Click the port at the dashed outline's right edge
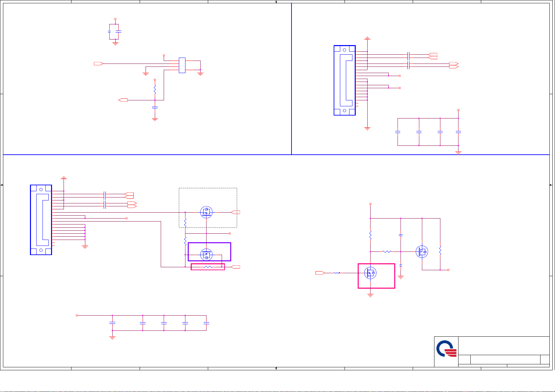The height and width of the screenshot is (392, 555). (x=236, y=212)
